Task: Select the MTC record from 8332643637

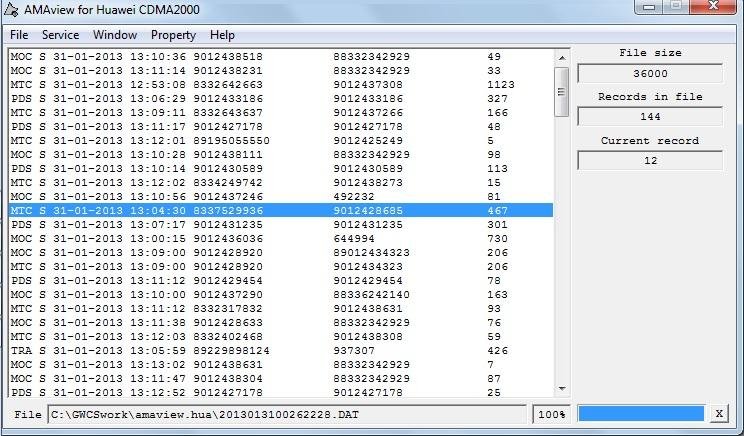Action: click(281, 112)
